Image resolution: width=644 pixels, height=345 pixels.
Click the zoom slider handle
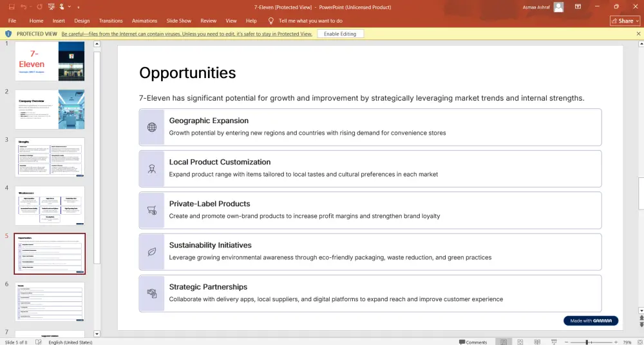pyautogui.click(x=587, y=342)
